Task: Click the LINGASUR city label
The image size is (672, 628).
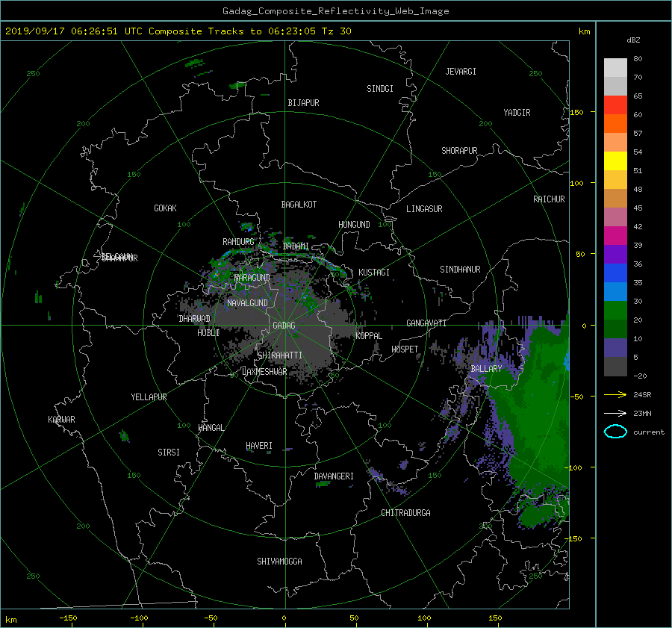Action: click(424, 209)
